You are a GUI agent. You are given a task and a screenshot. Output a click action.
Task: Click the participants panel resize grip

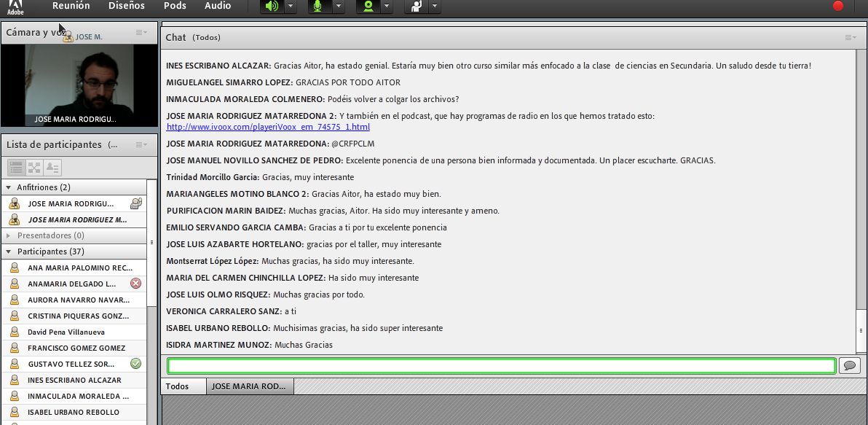pos(151,242)
